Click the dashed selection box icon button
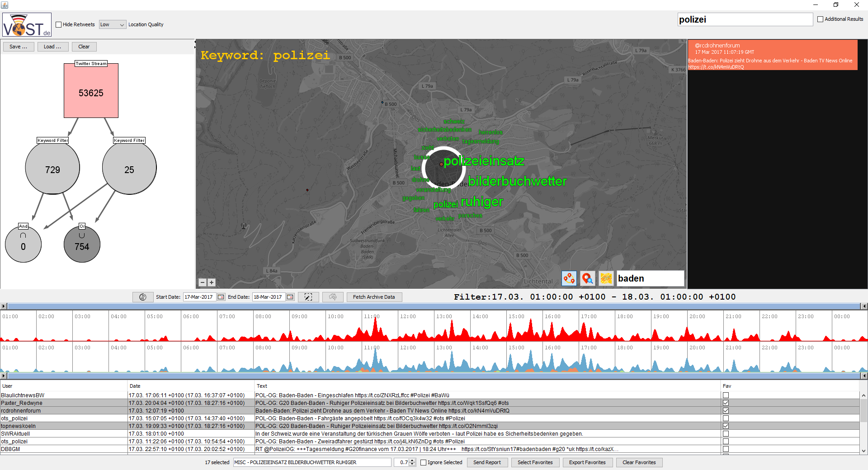868x470 pixels. 308,297
